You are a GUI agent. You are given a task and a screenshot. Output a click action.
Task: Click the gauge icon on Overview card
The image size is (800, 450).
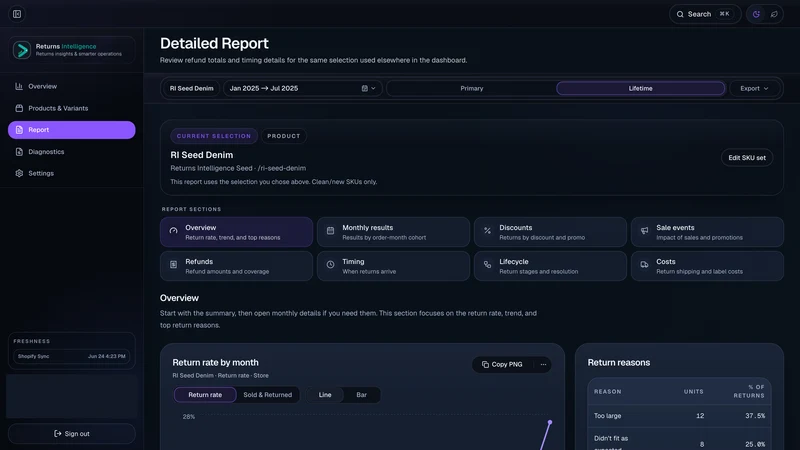click(173, 231)
